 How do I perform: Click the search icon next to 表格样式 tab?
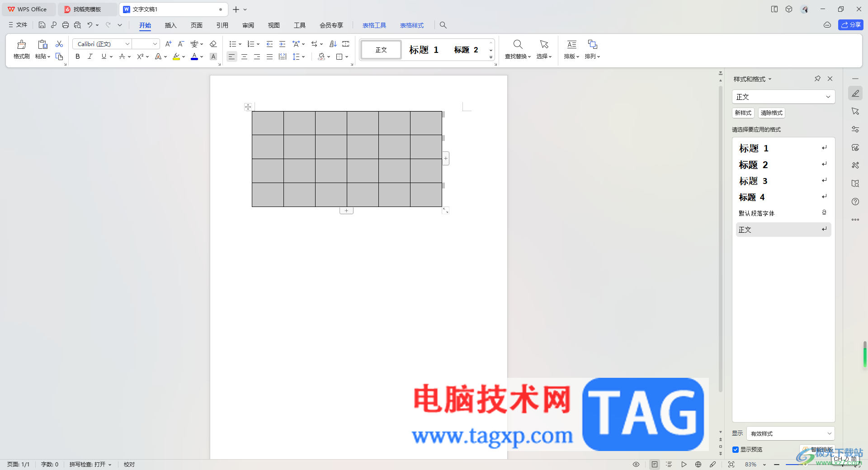tap(443, 25)
